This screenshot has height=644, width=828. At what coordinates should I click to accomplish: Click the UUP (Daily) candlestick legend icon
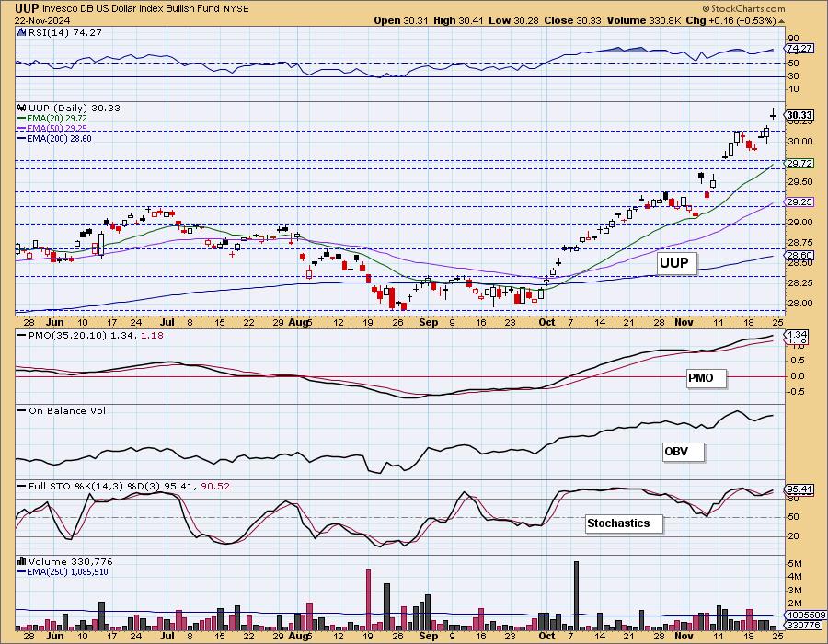[x=22, y=108]
